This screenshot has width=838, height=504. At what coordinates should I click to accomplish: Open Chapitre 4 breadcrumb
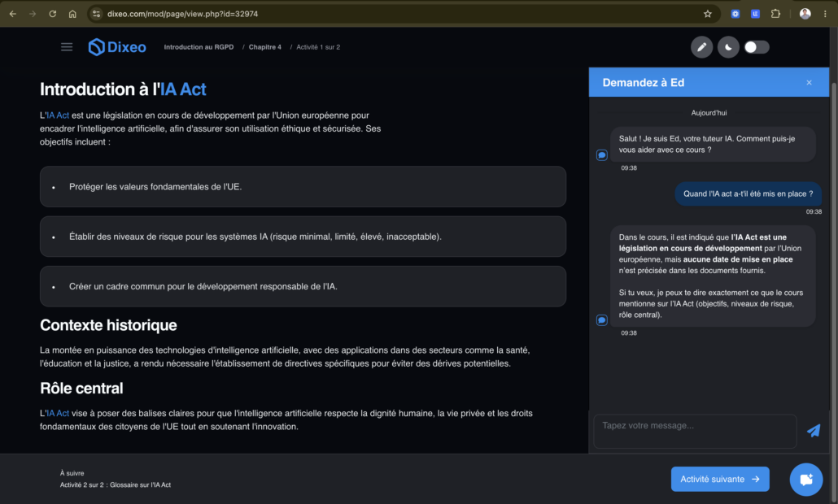[x=264, y=47]
